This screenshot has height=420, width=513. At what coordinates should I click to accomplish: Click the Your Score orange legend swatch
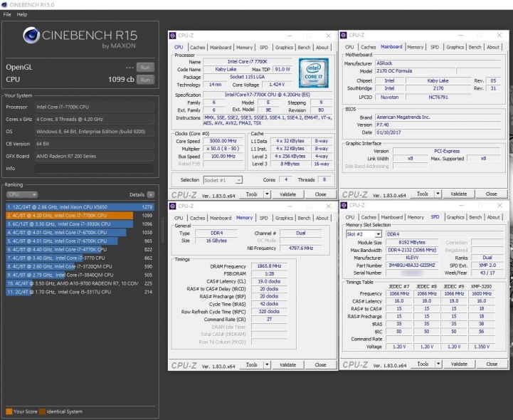click(9, 411)
